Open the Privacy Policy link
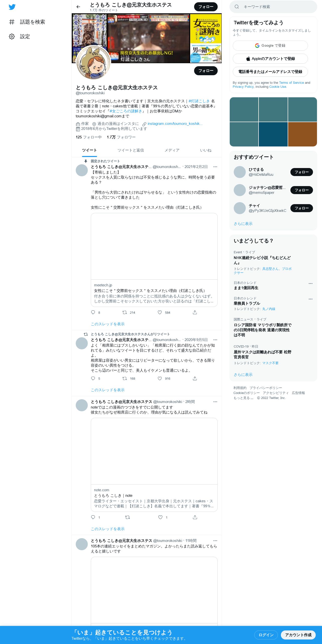Image resolution: width=322 pixels, height=644 pixels. (243, 87)
